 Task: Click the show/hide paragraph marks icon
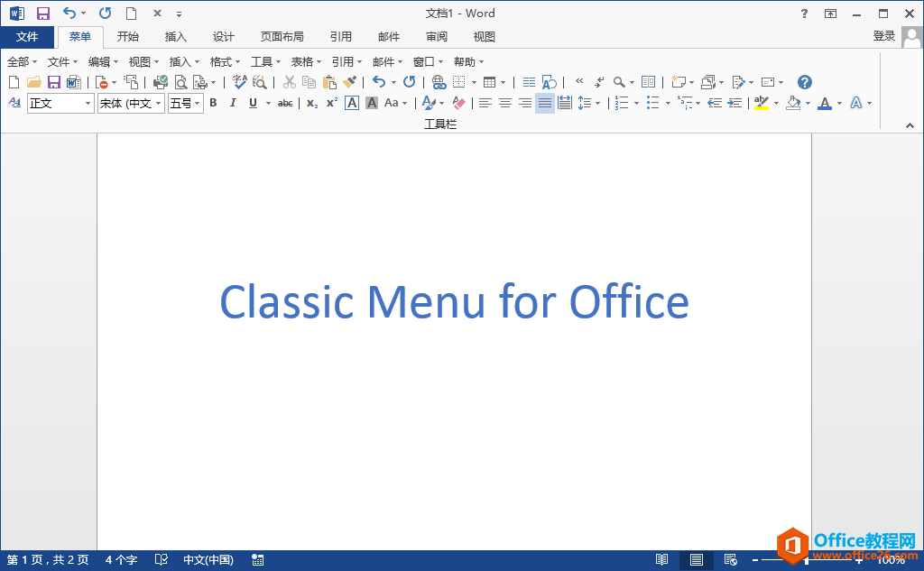(599, 82)
